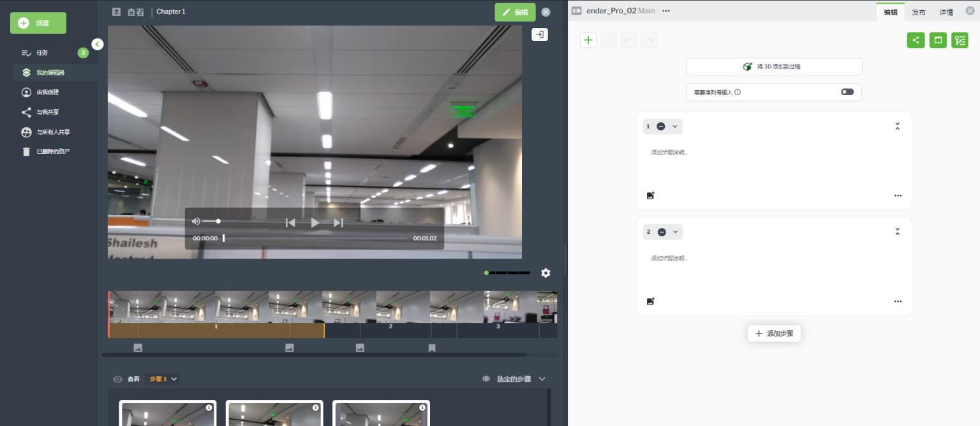Open the step 2 type dropdown chevron

tap(676, 232)
